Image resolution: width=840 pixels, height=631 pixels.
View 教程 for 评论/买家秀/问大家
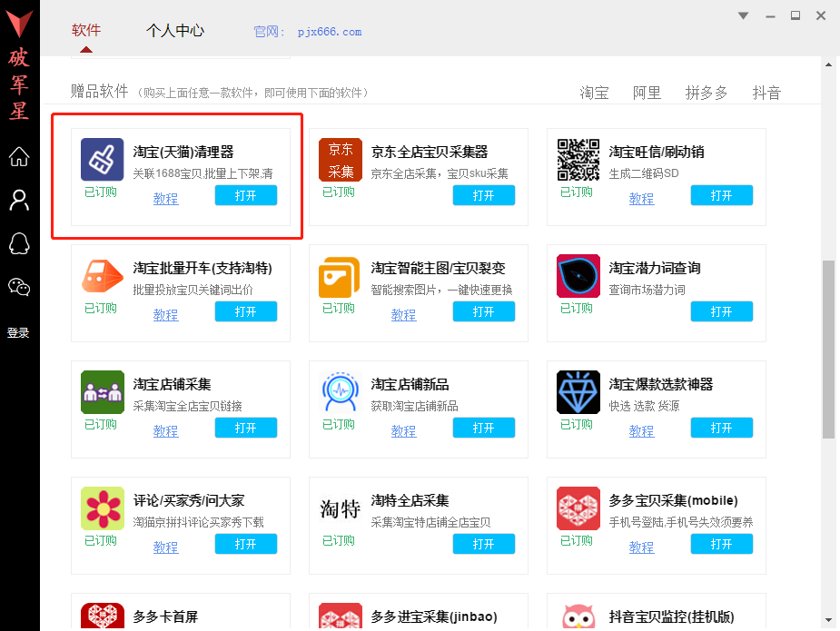tap(165, 547)
